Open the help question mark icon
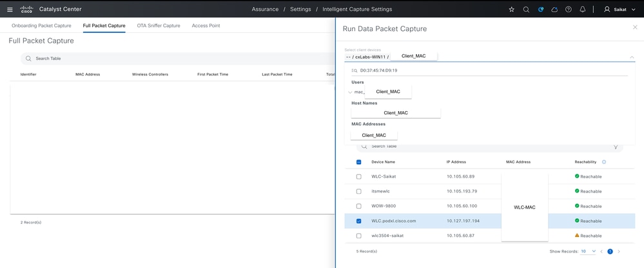This screenshot has height=268, width=644. click(x=569, y=10)
